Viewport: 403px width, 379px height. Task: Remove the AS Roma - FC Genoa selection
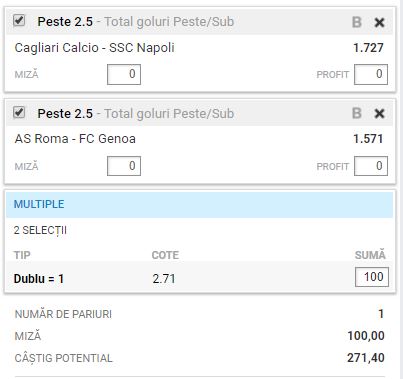pos(379,114)
